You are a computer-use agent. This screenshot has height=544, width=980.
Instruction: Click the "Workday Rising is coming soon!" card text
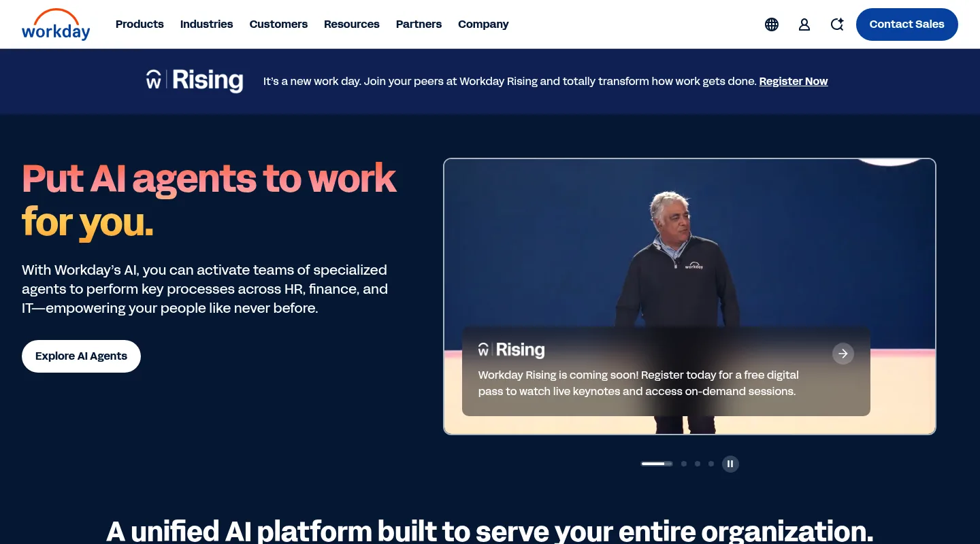click(x=638, y=384)
